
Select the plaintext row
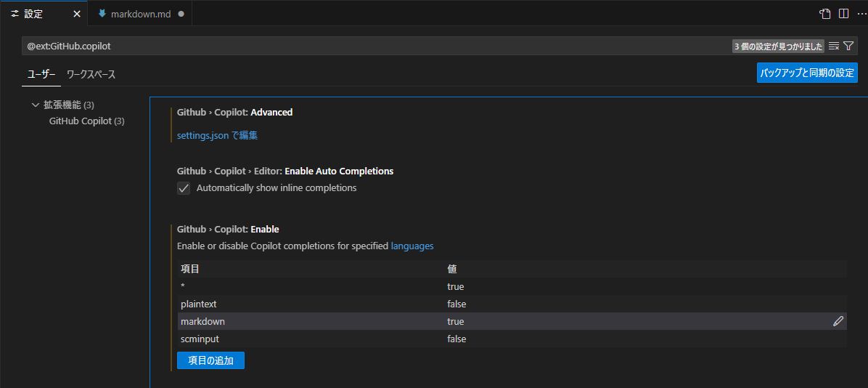512,304
